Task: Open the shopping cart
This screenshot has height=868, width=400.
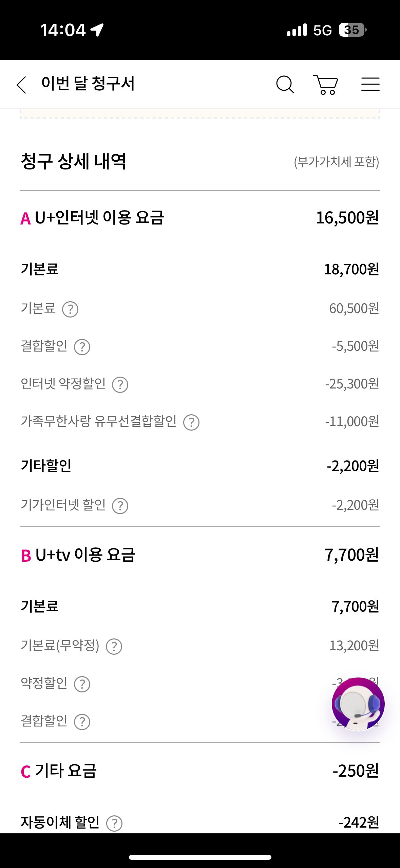Action: [x=326, y=85]
